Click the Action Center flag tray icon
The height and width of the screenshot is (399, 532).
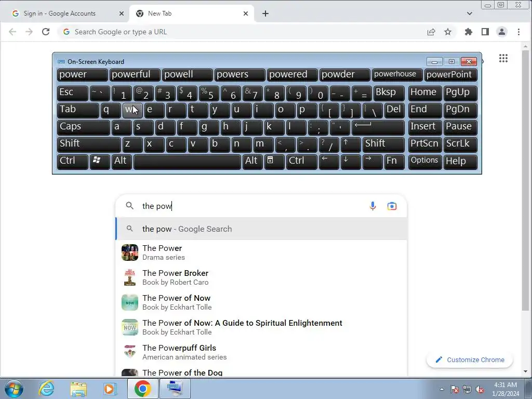455,389
